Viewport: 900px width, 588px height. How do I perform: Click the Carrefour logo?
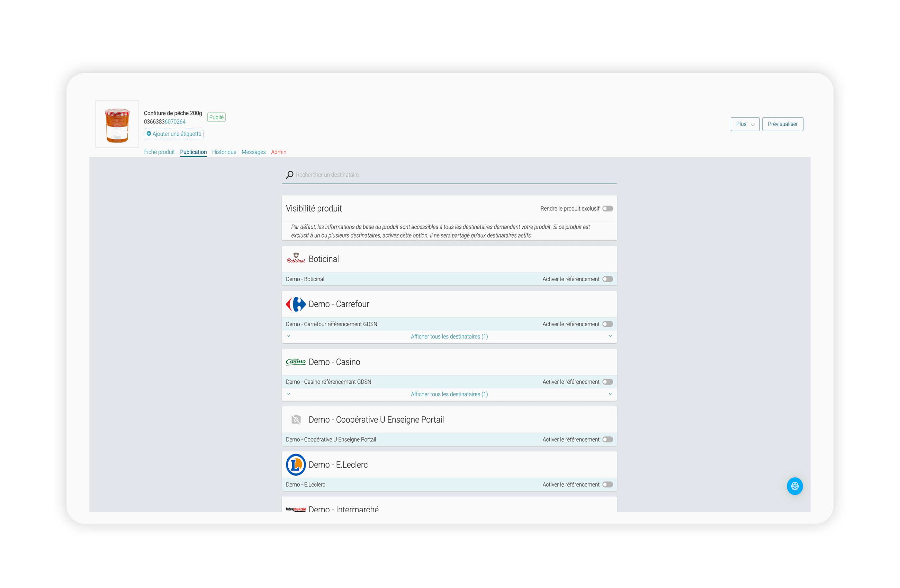point(296,304)
